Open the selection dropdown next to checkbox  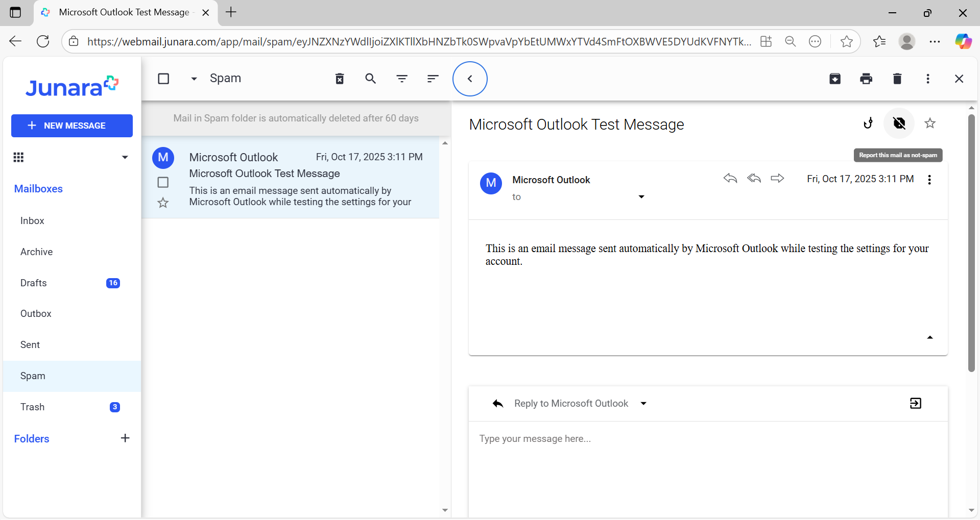194,79
